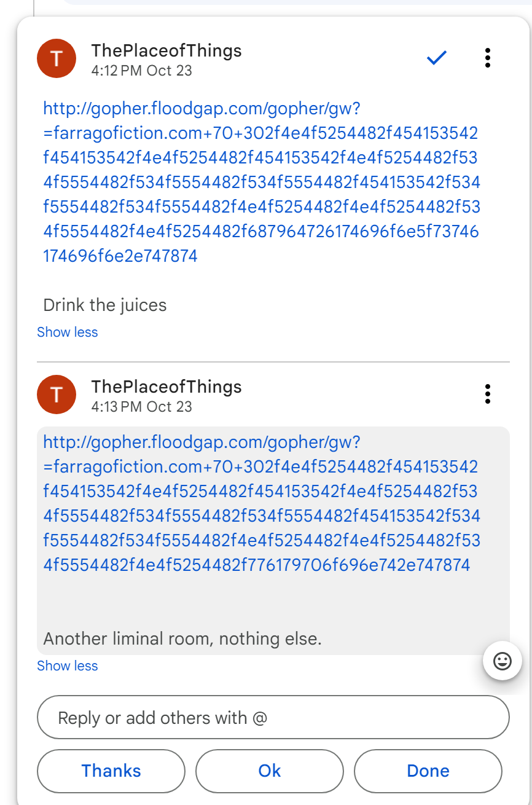Resolve the first comment with the checkmark
Viewport: 532px width, 805px height.
pyautogui.click(x=436, y=58)
